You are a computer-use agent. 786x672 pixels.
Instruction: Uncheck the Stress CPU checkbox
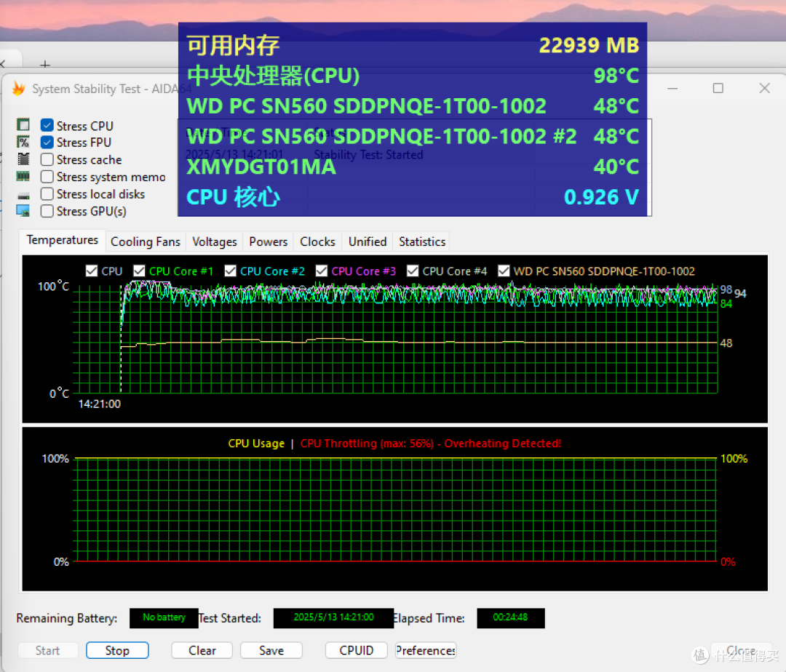point(47,125)
